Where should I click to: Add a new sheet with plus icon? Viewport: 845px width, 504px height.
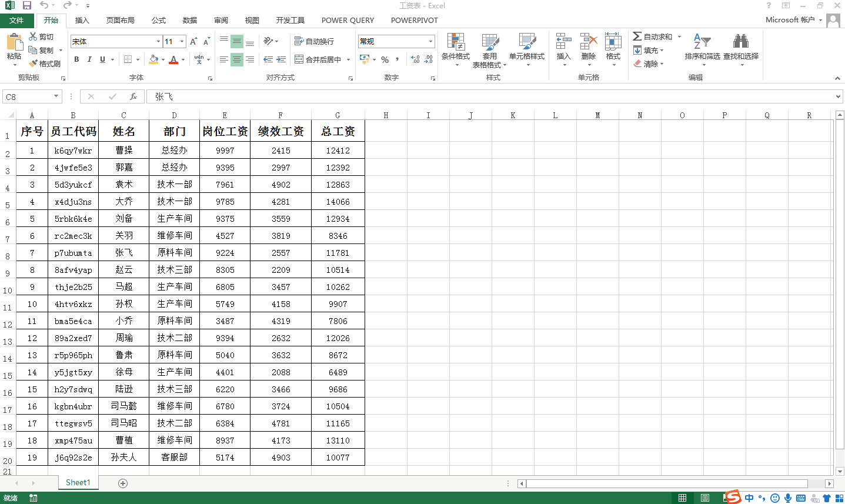[x=123, y=483]
